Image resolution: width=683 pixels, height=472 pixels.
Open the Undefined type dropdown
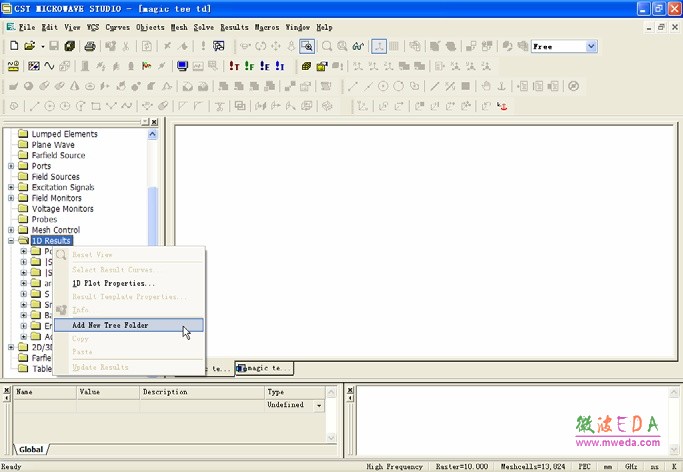pos(319,405)
